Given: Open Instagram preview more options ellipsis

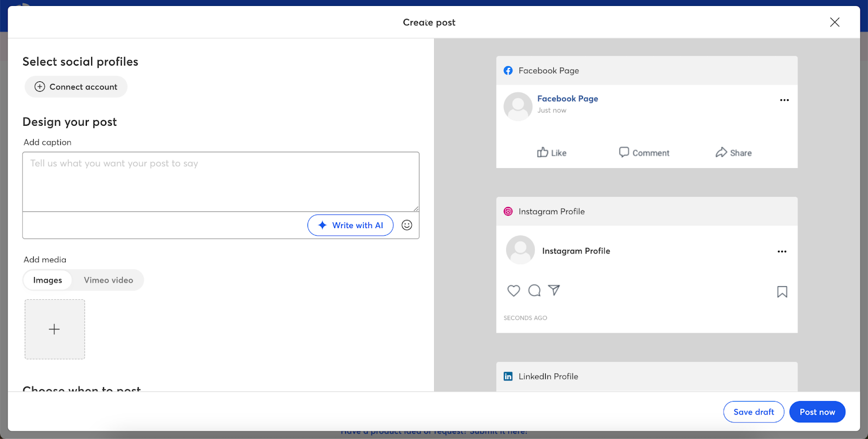Looking at the screenshot, I should point(782,251).
